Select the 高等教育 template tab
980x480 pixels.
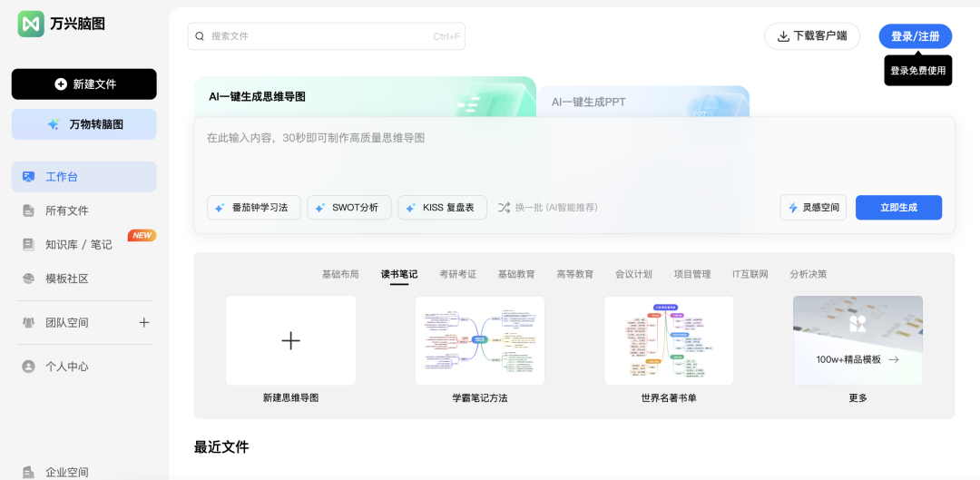(x=575, y=274)
